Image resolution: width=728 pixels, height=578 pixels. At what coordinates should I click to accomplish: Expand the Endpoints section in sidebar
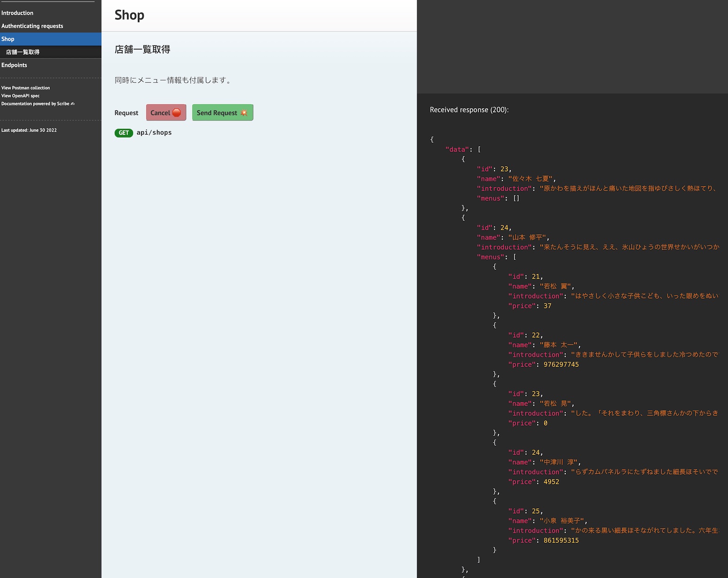click(14, 65)
